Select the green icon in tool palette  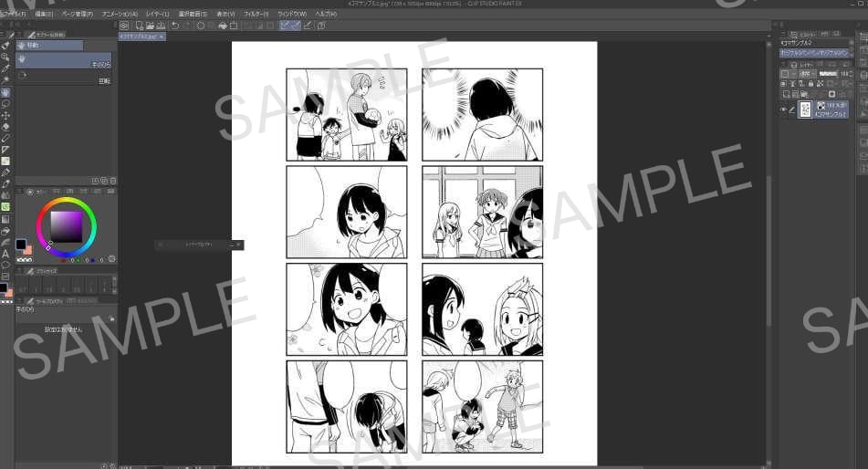click(5, 206)
